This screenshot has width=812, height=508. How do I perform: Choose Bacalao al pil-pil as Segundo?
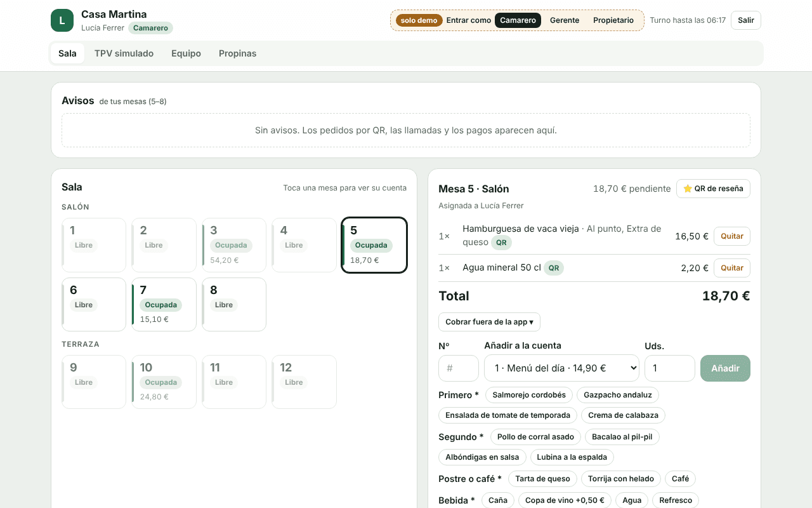pyautogui.click(x=622, y=437)
